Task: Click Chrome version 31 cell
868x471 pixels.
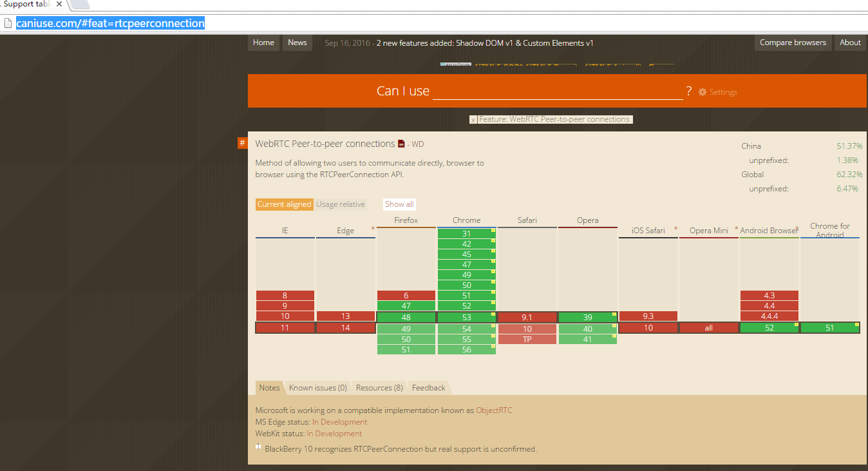Action: pos(466,234)
